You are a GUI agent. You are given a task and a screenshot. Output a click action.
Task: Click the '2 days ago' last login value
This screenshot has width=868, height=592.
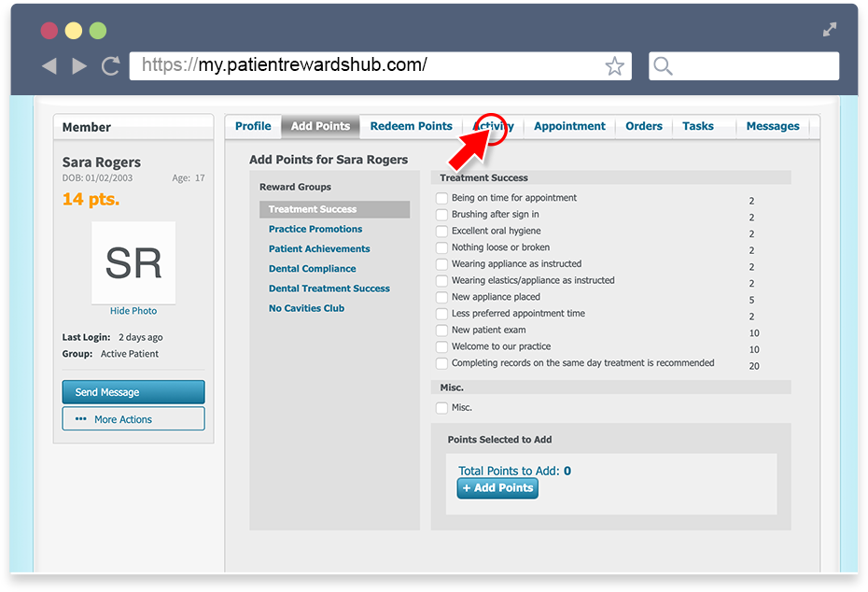point(141,337)
